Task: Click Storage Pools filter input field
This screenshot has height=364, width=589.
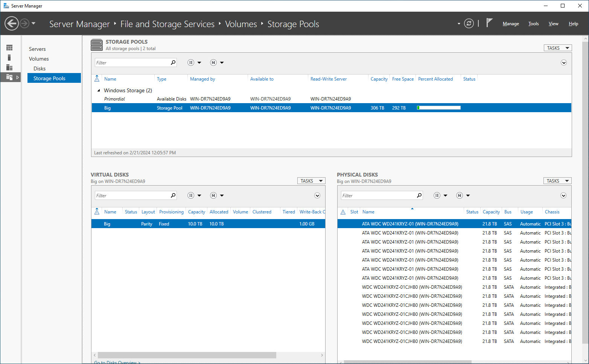Action: [132, 62]
